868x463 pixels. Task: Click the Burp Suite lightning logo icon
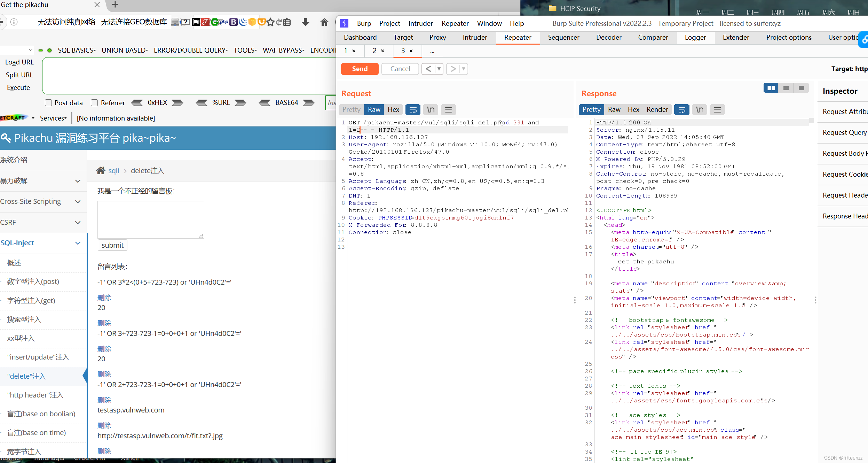344,23
